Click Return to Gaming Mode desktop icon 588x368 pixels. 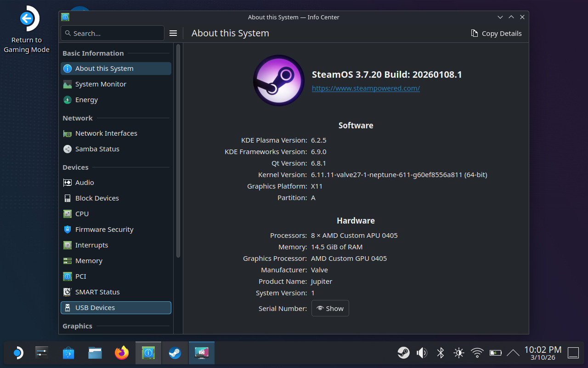[27, 30]
